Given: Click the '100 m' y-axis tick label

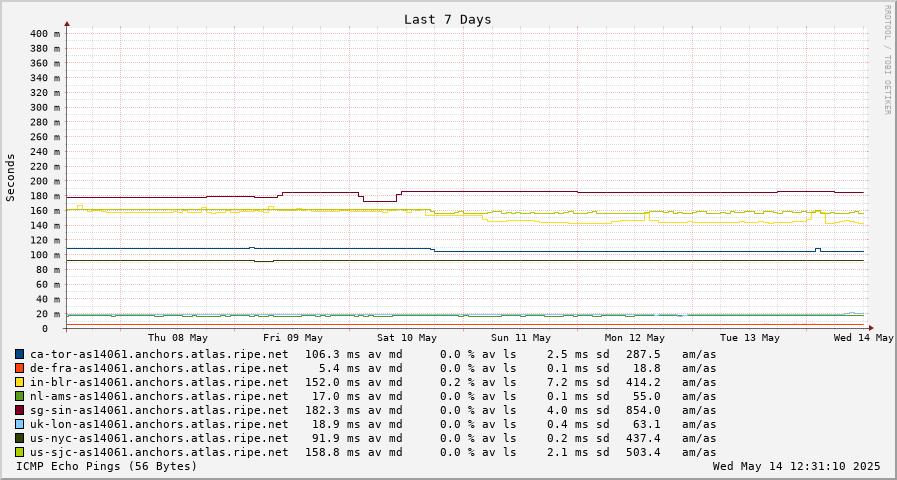Looking at the screenshot, I should (x=45, y=255).
